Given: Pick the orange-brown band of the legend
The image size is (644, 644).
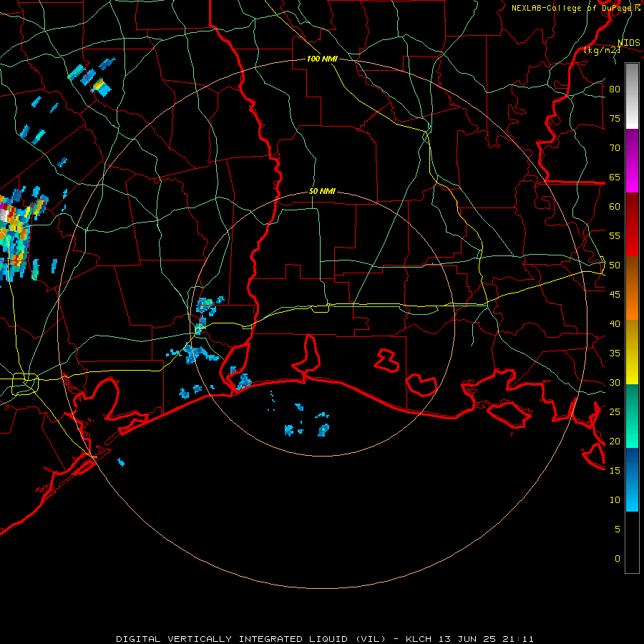Looking at the screenshot, I should click(x=632, y=288).
